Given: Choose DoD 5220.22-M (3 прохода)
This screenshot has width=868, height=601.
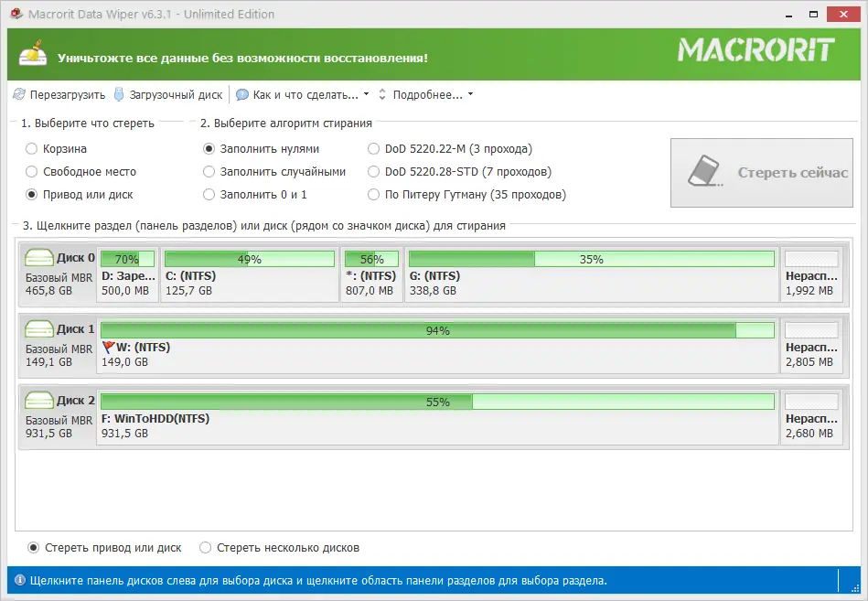Looking at the screenshot, I should coord(449,148).
